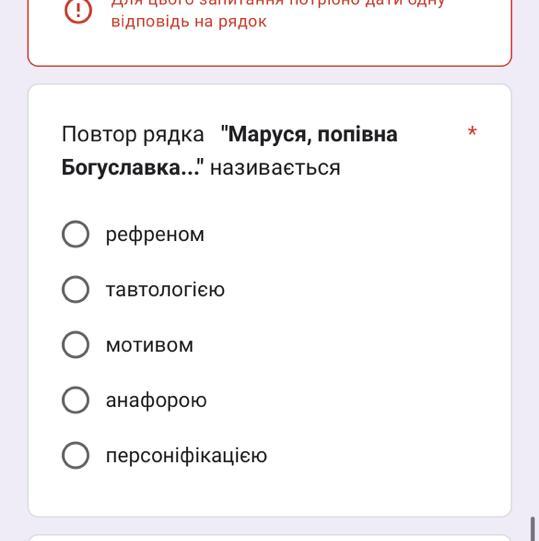The image size is (539, 541).
Task: Click the red required asterisk
Action: tap(472, 132)
